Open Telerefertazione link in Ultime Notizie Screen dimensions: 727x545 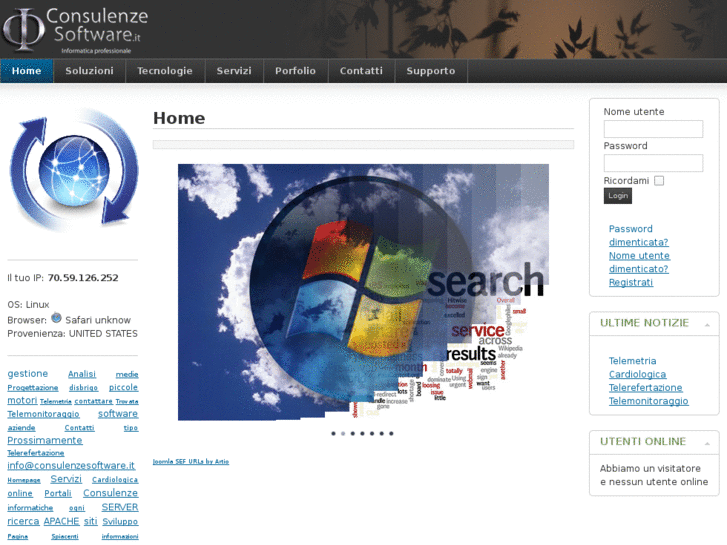pos(645,387)
